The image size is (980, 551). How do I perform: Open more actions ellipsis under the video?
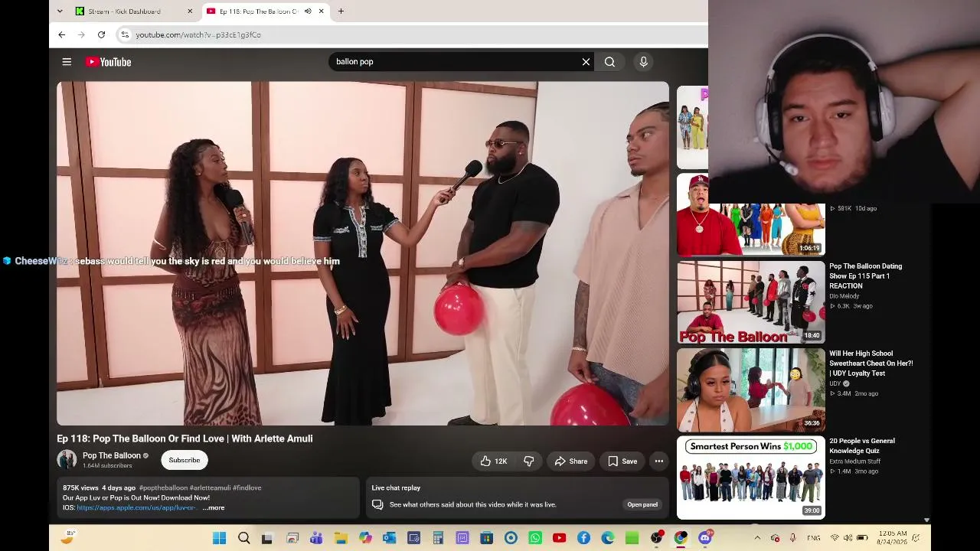point(658,461)
